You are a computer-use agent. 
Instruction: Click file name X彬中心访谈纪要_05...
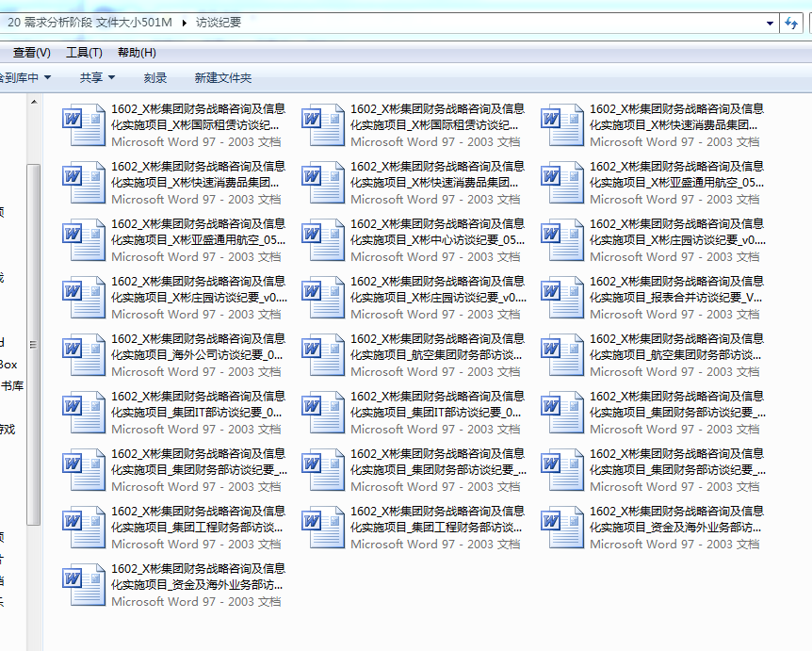[438, 232]
